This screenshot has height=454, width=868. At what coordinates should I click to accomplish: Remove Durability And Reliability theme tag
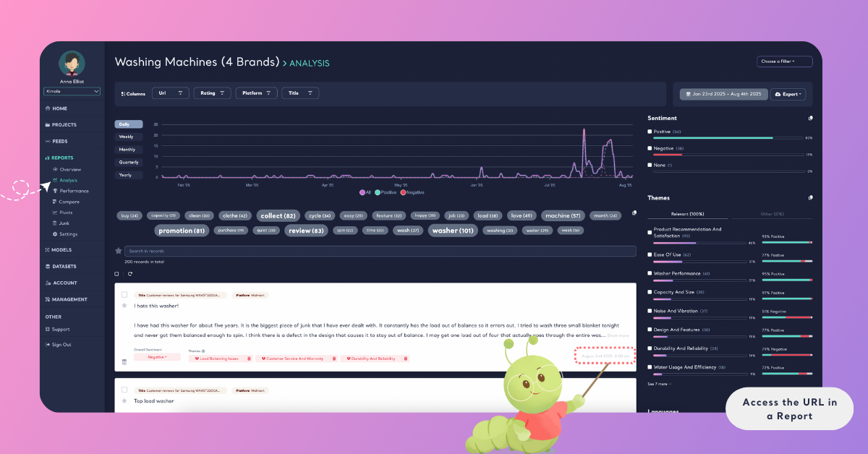405,359
